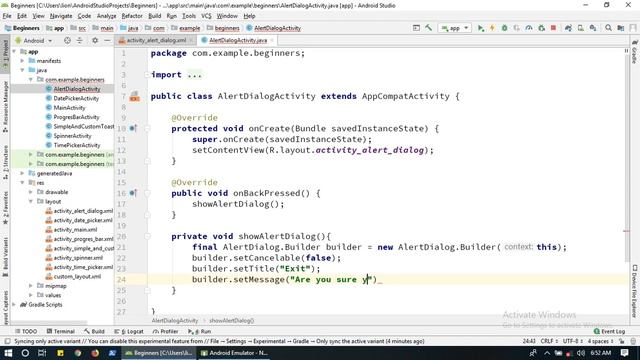Image resolution: width=640 pixels, height=360 pixels.
Task: Toggle tool window buttons icon bottom-left
Action: pyautogui.click(x=7, y=341)
